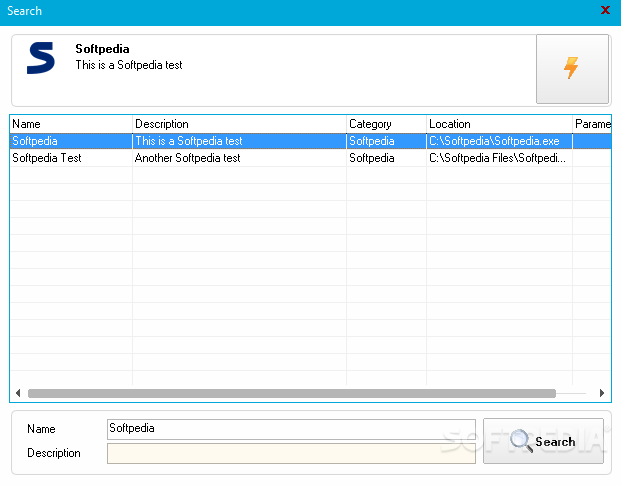
Task: Click the Parameters column header
Action: [592, 124]
